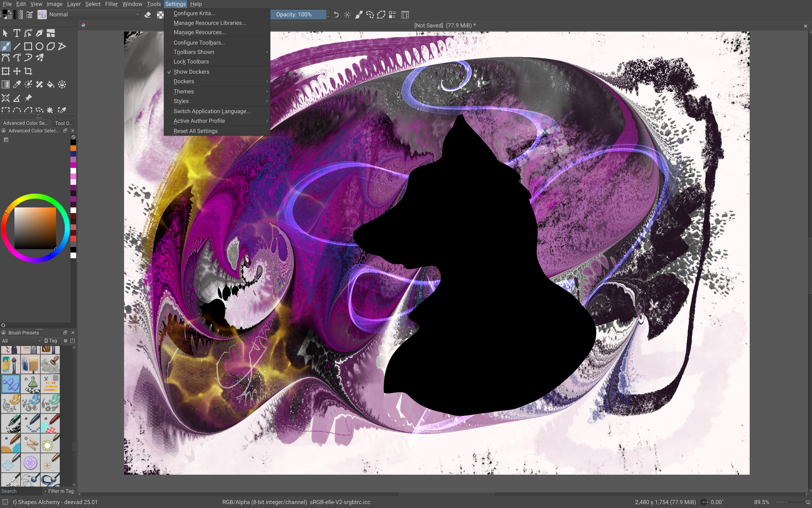Select the Gradient tool
The width and height of the screenshot is (812, 508).
6,84
